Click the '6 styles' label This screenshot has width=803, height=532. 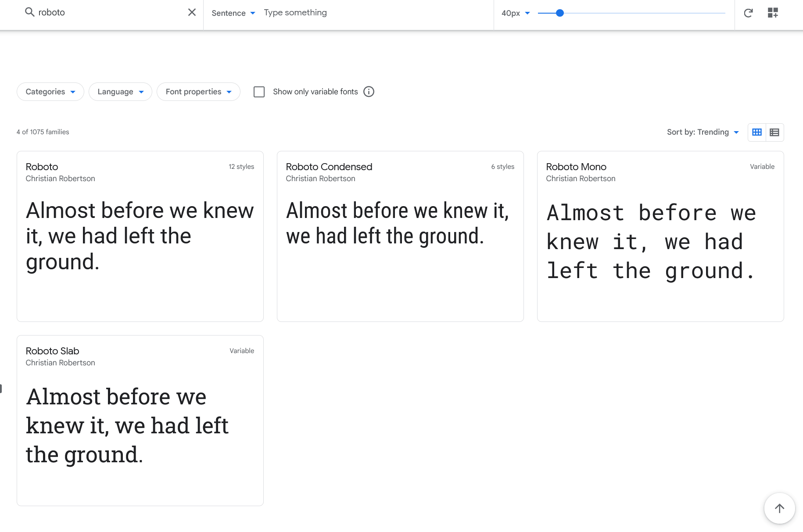503,167
